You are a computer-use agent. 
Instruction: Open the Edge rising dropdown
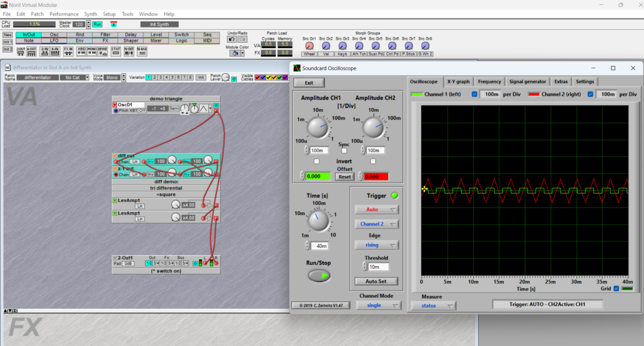(377, 245)
